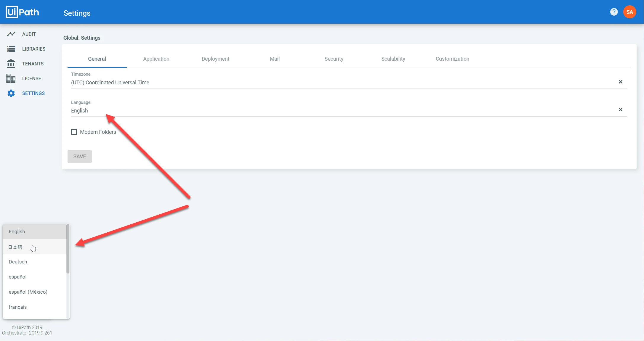Select 日本語 from language list

coord(35,247)
